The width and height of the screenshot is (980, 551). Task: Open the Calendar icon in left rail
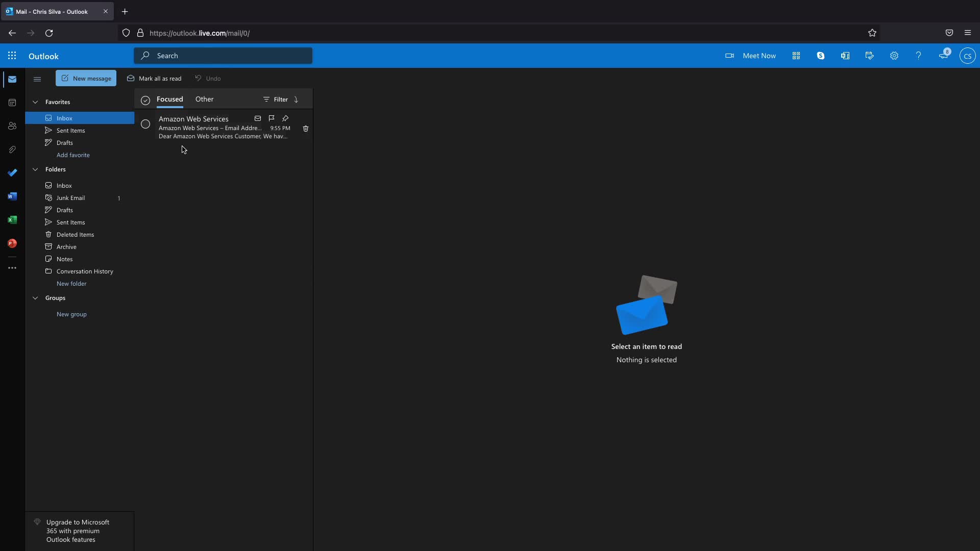click(x=12, y=103)
